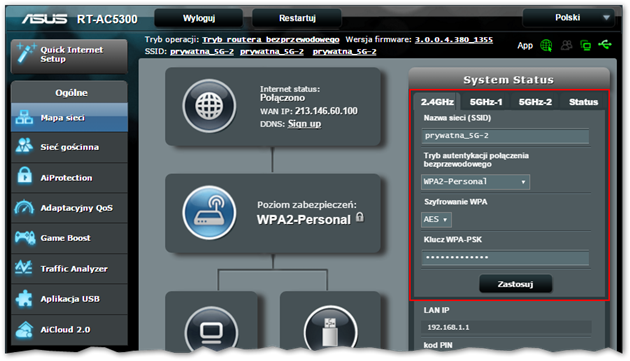Open Mapa sieci network map icon

click(24, 117)
